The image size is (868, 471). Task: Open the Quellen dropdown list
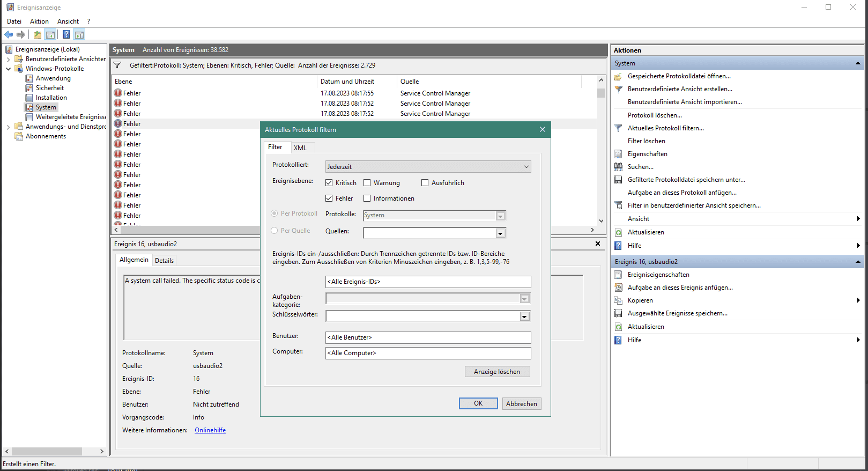click(x=500, y=233)
